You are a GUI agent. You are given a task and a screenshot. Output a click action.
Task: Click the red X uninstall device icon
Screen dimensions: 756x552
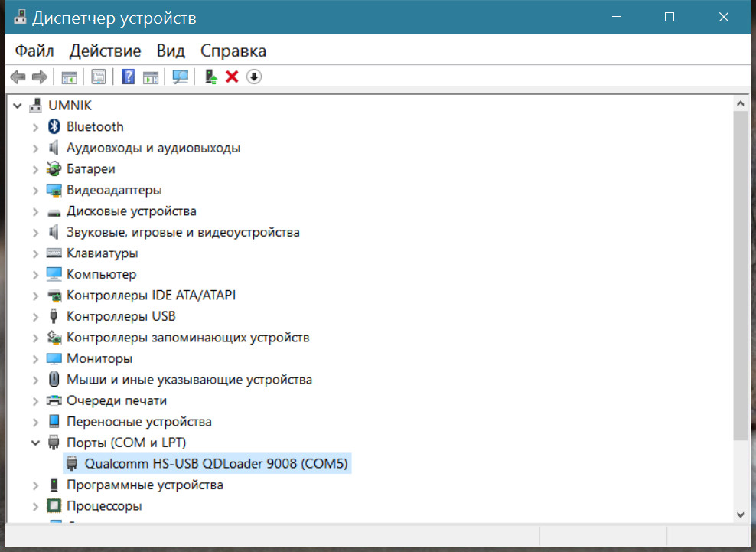[x=233, y=77]
